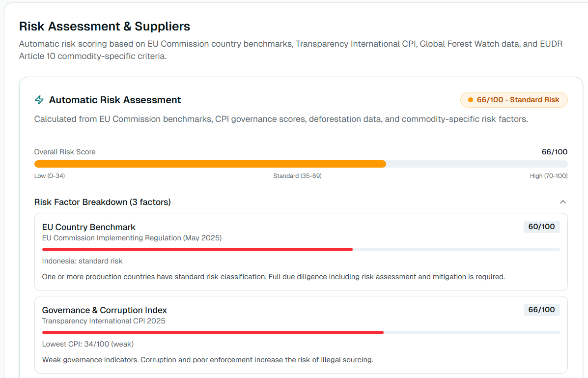Click the Risk Assessment & Suppliers heading
The image size is (588, 378).
click(105, 26)
